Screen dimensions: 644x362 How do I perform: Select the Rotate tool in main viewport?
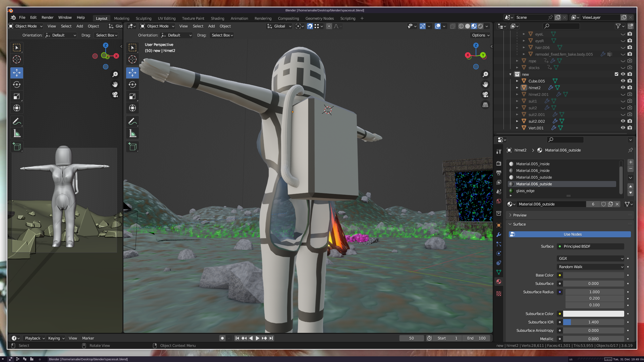click(132, 84)
